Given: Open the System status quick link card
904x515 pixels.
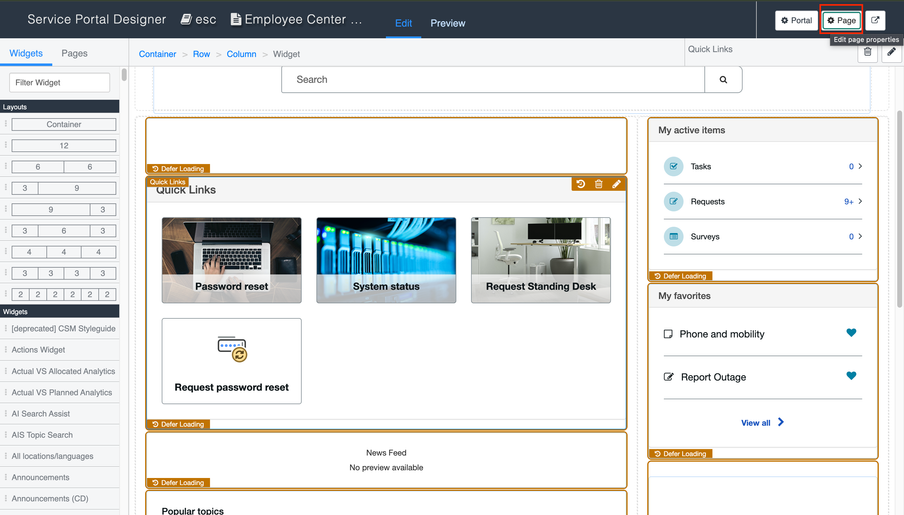Looking at the screenshot, I should [386, 260].
